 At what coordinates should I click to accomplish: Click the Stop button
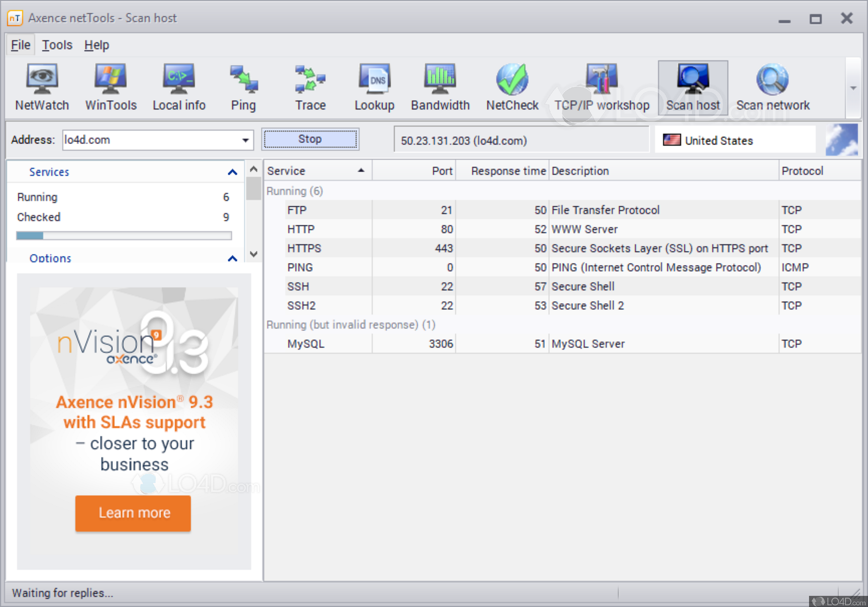tap(310, 139)
